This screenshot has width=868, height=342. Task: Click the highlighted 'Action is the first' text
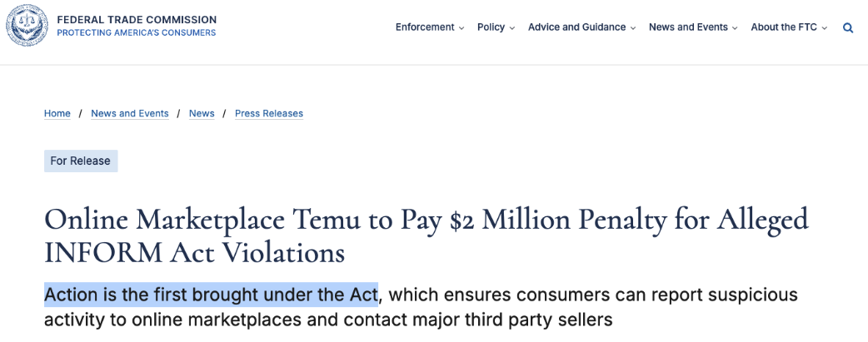[x=211, y=295]
